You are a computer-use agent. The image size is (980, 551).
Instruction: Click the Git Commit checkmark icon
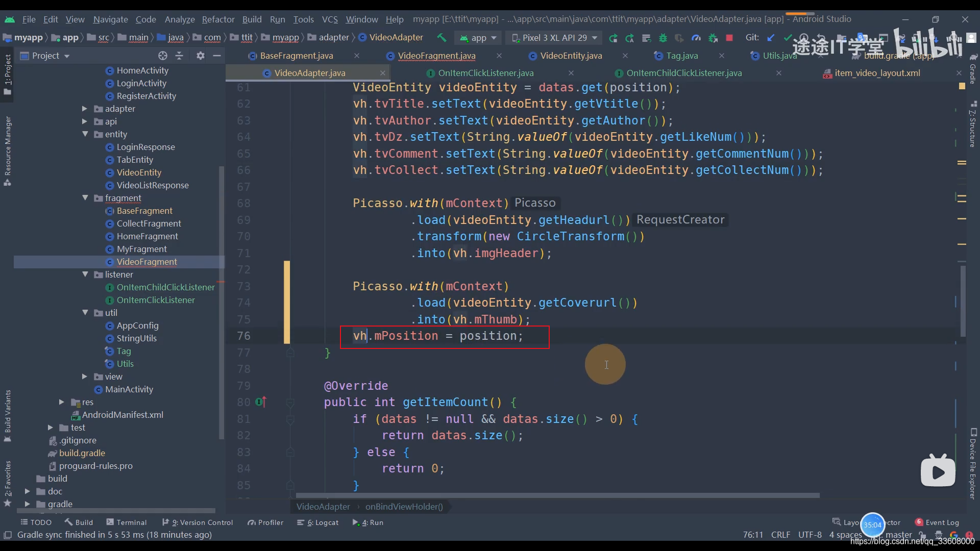[x=788, y=38]
